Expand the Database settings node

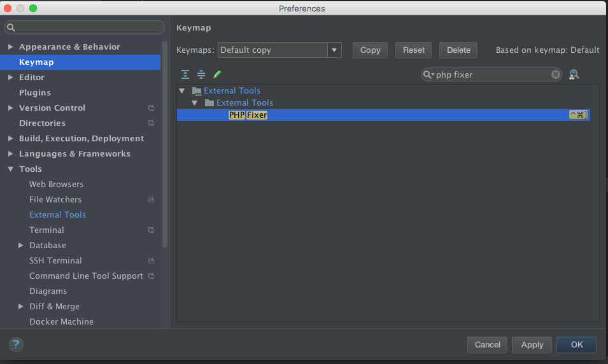(21, 246)
